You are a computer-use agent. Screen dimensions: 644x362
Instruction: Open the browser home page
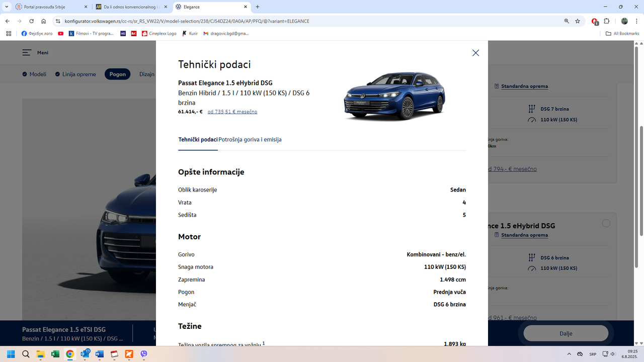(44, 21)
